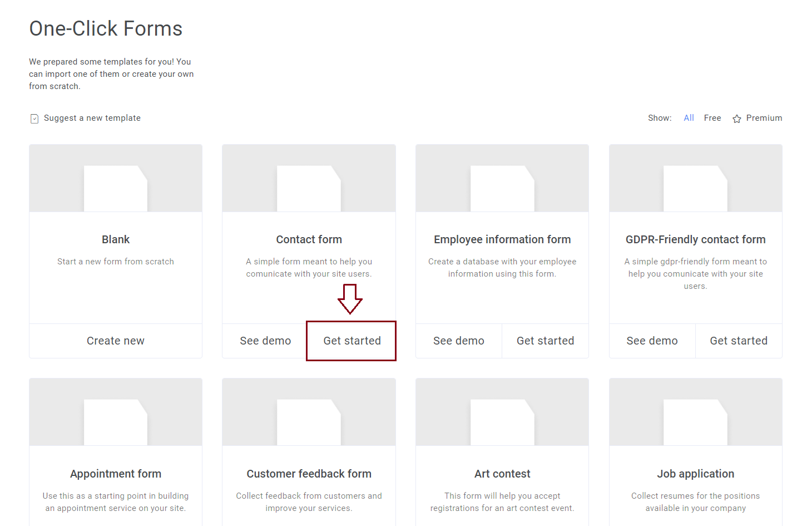The width and height of the screenshot is (812, 526).
Task: Click the Premium star icon
Action: point(737,119)
